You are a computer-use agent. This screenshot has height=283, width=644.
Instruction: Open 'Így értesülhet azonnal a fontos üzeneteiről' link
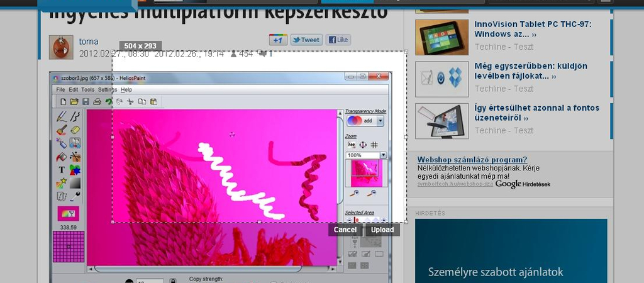point(537,113)
